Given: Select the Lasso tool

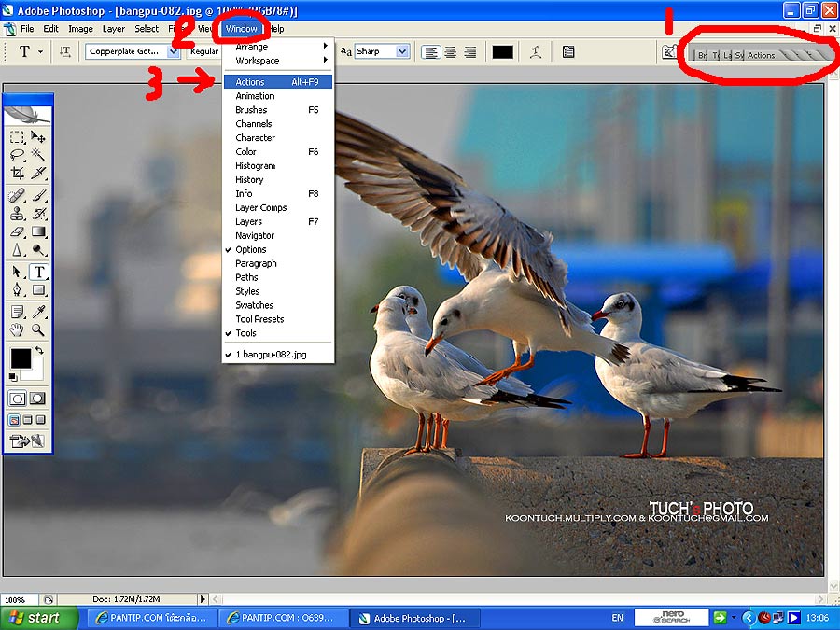Looking at the screenshot, I should coord(17,155).
